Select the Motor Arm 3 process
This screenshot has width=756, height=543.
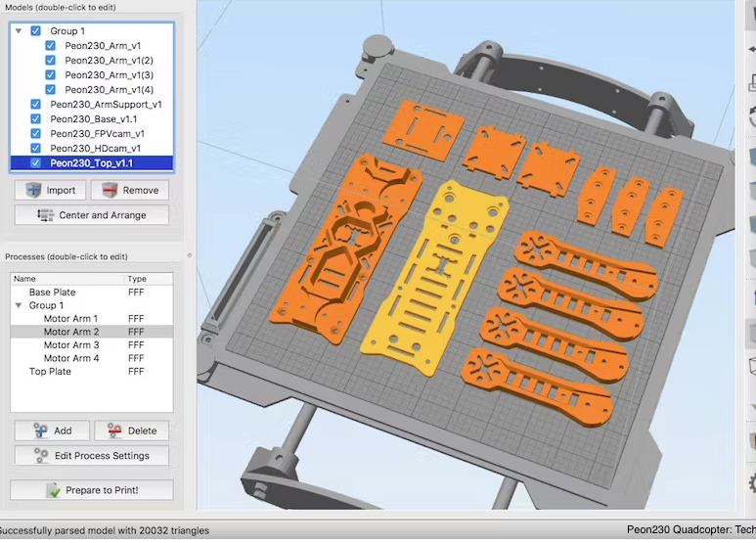coord(71,345)
